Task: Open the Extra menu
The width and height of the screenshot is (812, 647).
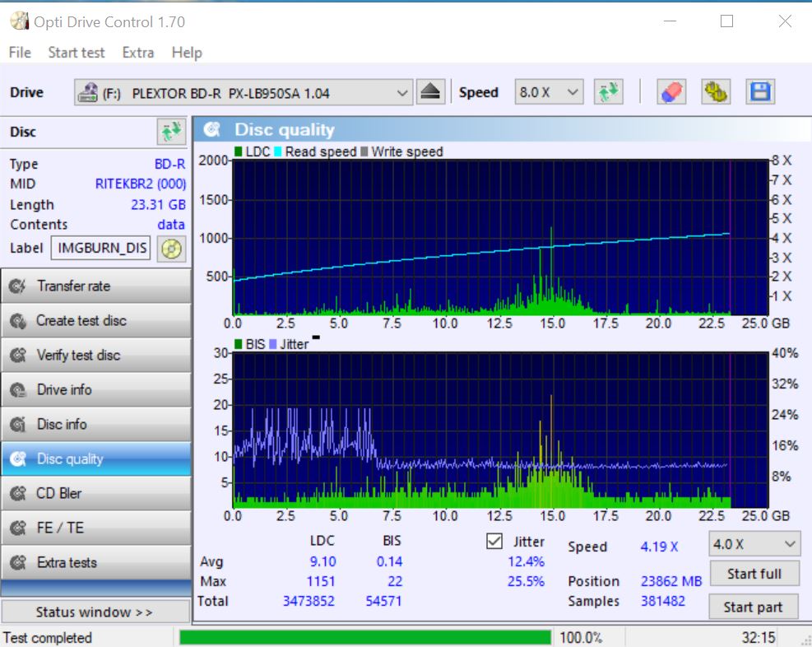Action: click(x=137, y=53)
